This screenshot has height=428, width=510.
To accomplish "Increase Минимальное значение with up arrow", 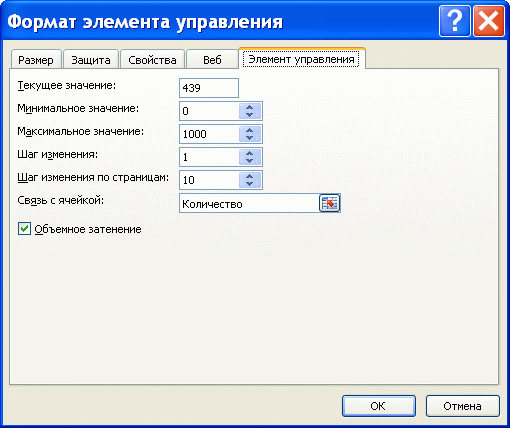I will [250, 107].
